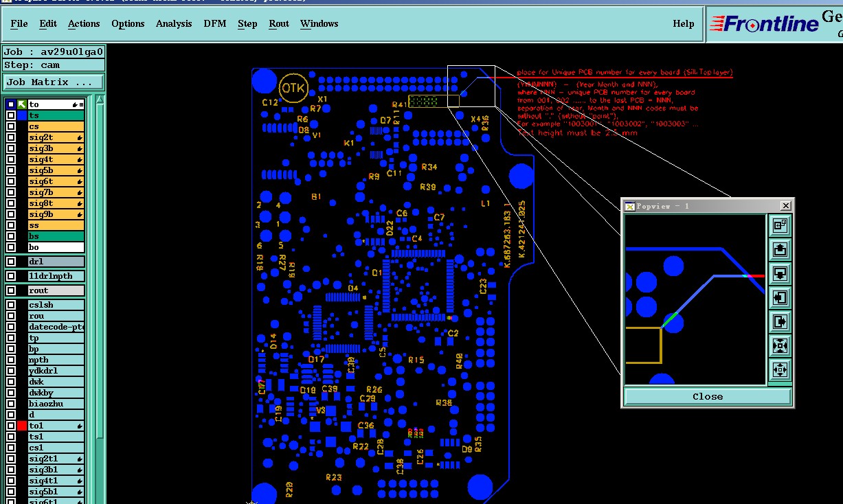Click the green arrow icon on layer 'to'

point(22,104)
